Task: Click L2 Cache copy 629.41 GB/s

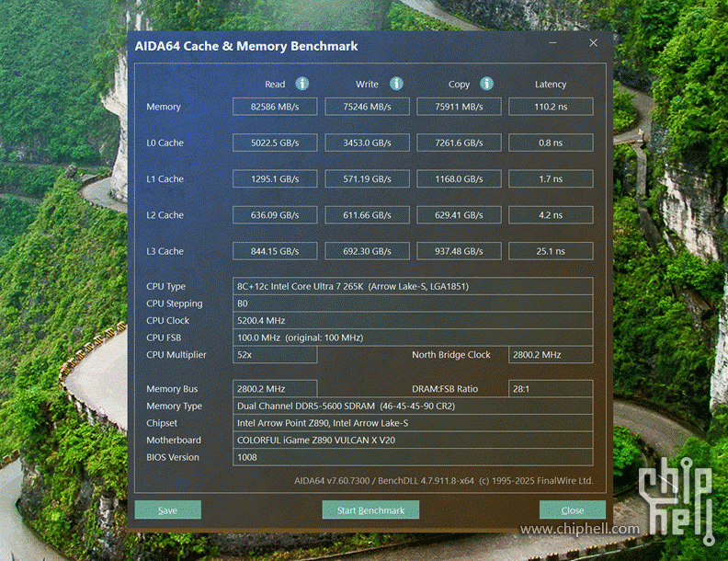Action: tap(459, 215)
